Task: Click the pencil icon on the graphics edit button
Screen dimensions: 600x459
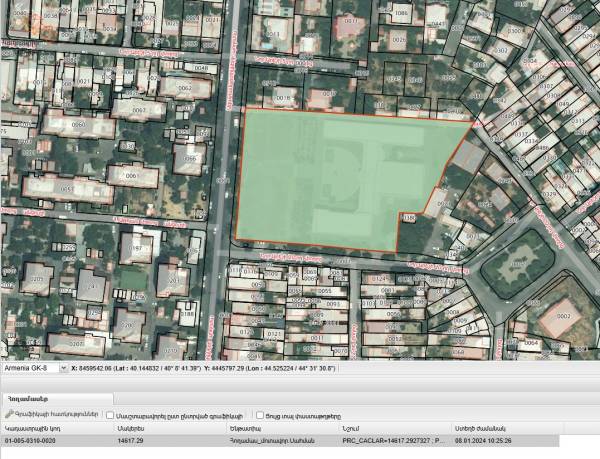Action: (9, 414)
